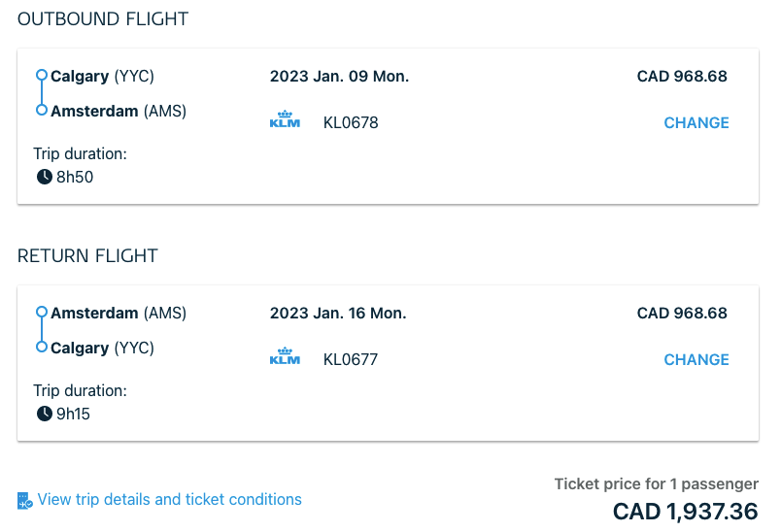Change the outbound flight KL0678

696,123
